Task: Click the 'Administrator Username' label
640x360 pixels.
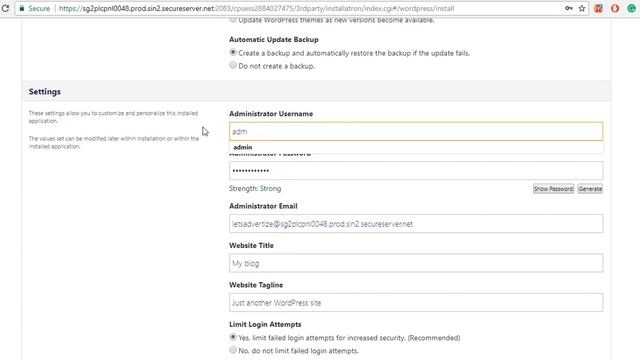Action: [271, 114]
